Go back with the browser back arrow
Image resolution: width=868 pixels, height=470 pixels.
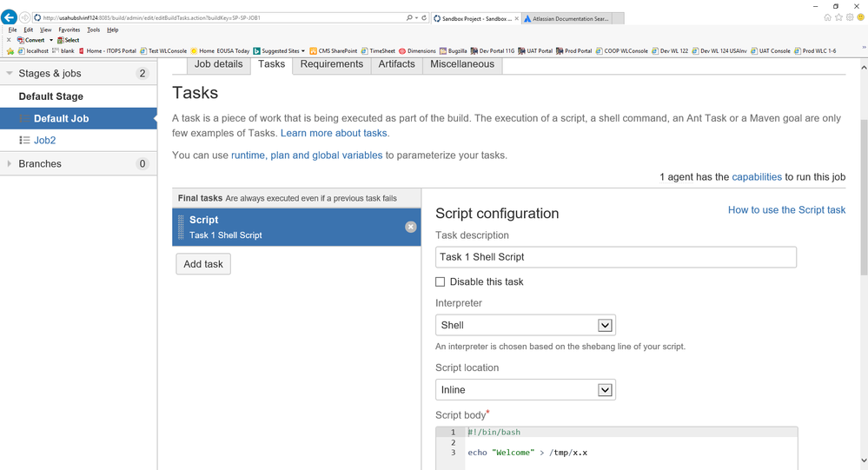click(9, 17)
